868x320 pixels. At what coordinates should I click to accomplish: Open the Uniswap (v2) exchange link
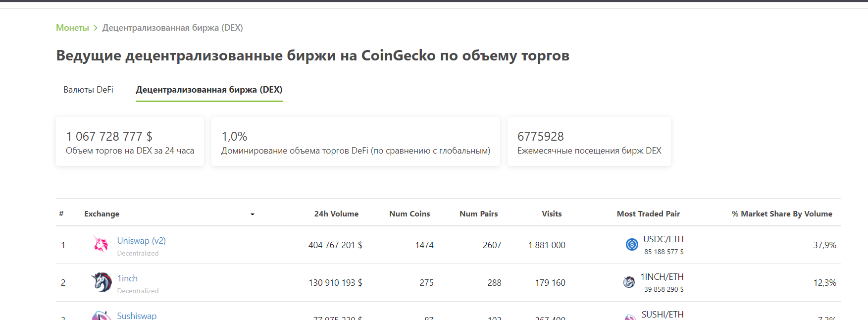pyautogui.click(x=141, y=241)
